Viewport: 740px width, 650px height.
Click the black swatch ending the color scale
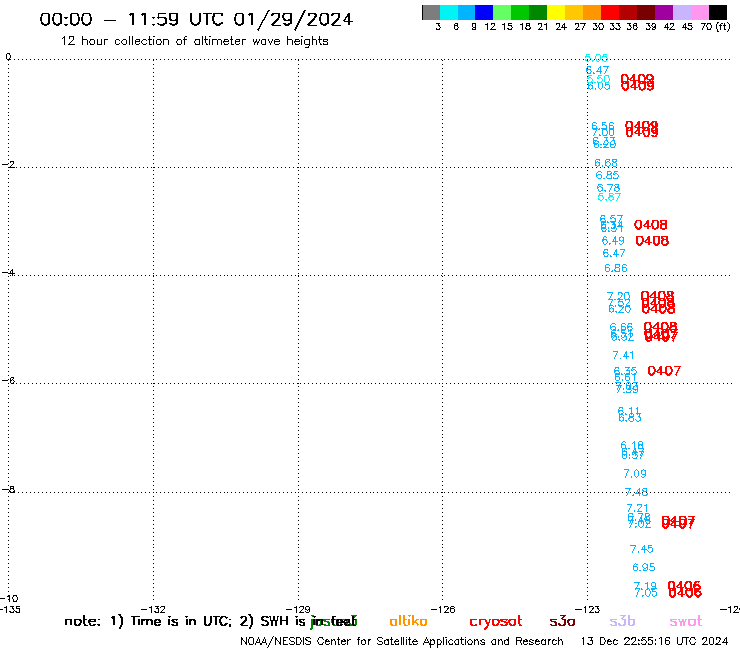click(717, 12)
